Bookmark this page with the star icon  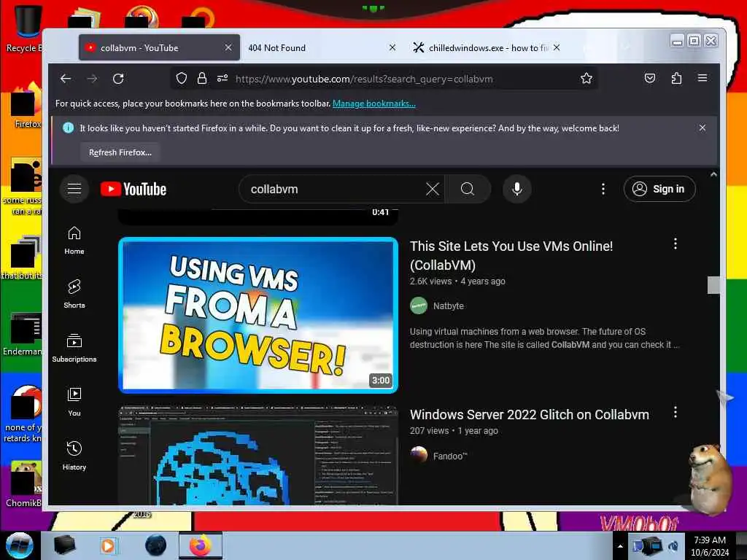coord(587,78)
